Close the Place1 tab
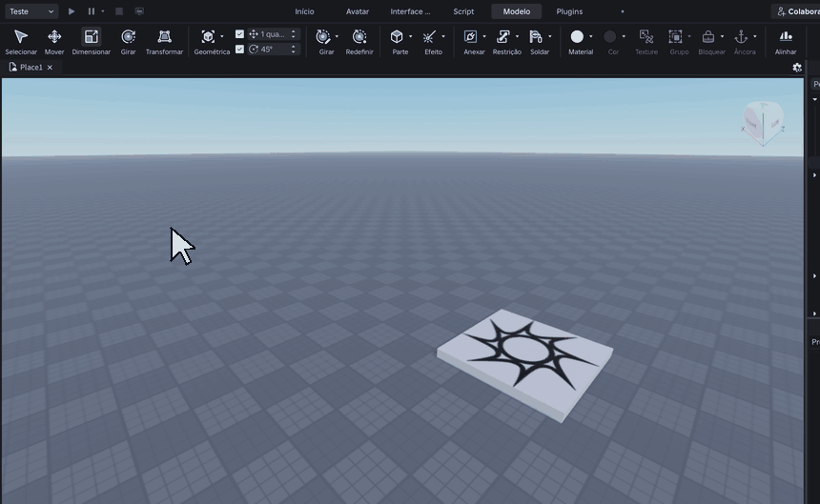 click(x=50, y=68)
